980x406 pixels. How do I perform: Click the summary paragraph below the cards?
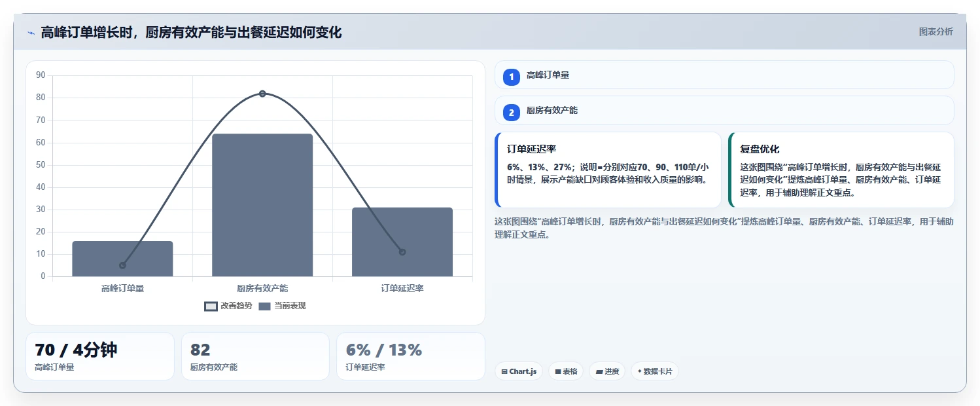tap(724, 228)
